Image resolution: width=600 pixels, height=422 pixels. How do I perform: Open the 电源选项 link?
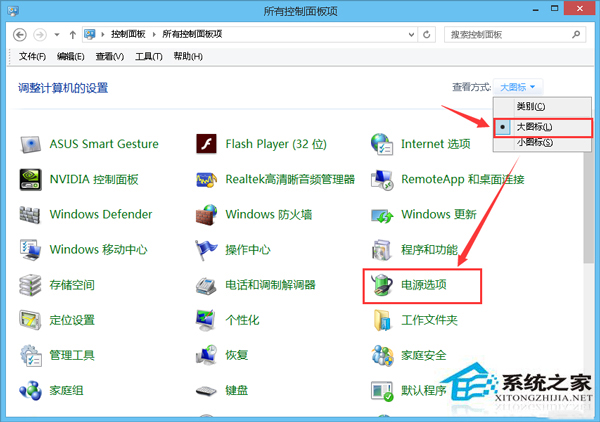pyautogui.click(x=424, y=285)
